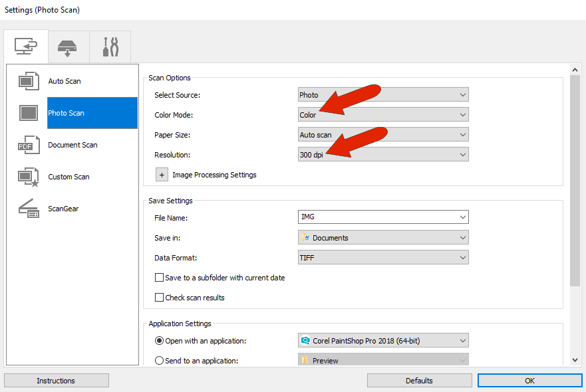The height and width of the screenshot is (392, 586).
Task: Open General Settings with the tools icon
Action: click(x=110, y=46)
